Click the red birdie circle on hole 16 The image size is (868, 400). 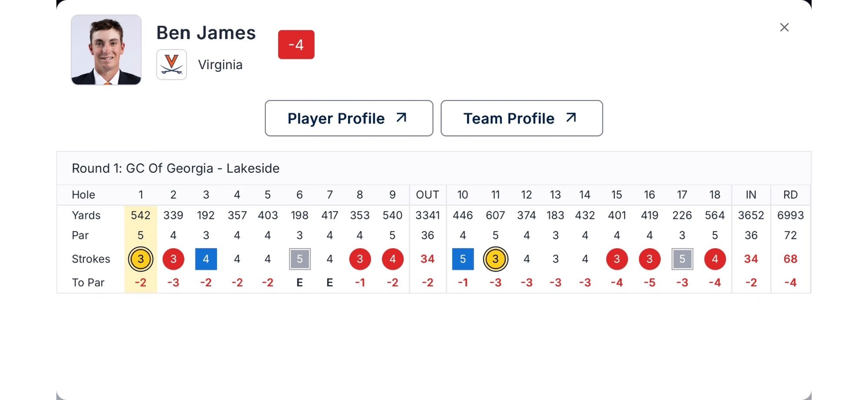tap(649, 259)
